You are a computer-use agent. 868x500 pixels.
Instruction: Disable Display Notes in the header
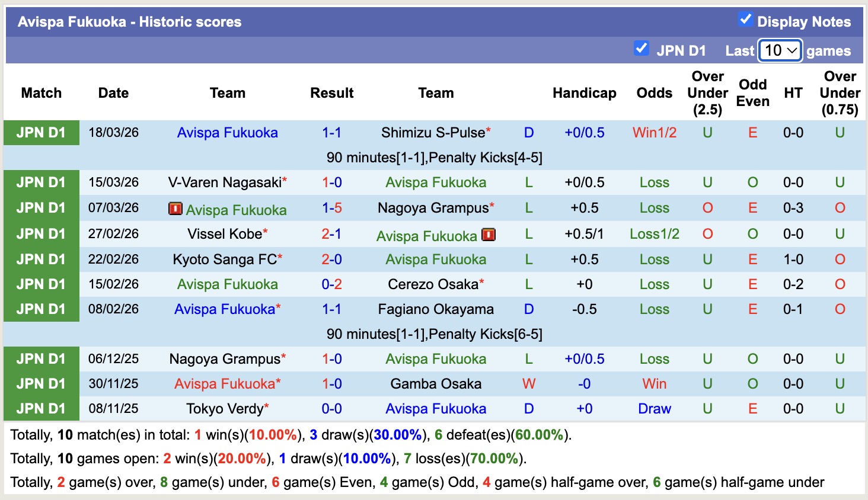[x=745, y=20]
